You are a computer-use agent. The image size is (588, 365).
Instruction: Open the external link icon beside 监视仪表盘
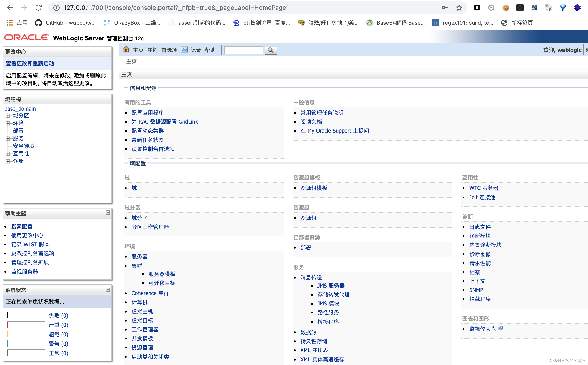[501, 328]
